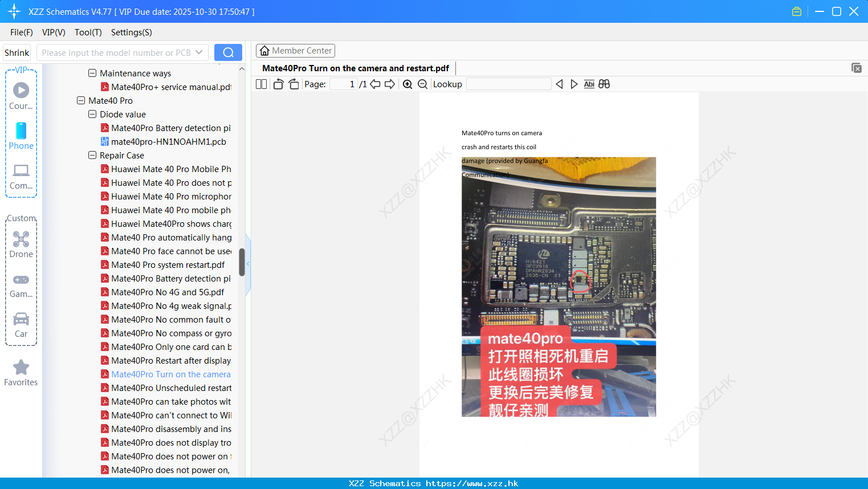Select the Phone category icon
Screen dimensions: 868x489
[21, 136]
